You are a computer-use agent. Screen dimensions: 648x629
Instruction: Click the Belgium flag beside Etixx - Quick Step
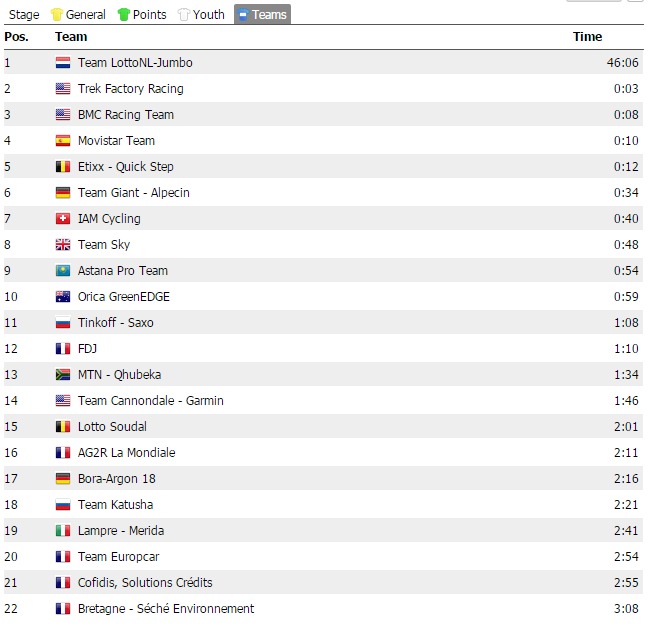pyautogui.click(x=63, y=167)
